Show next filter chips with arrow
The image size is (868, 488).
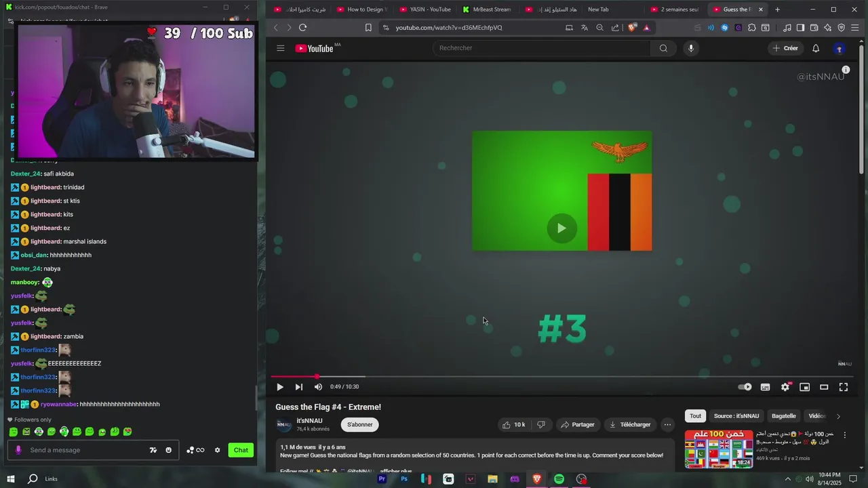click(838, 416)
